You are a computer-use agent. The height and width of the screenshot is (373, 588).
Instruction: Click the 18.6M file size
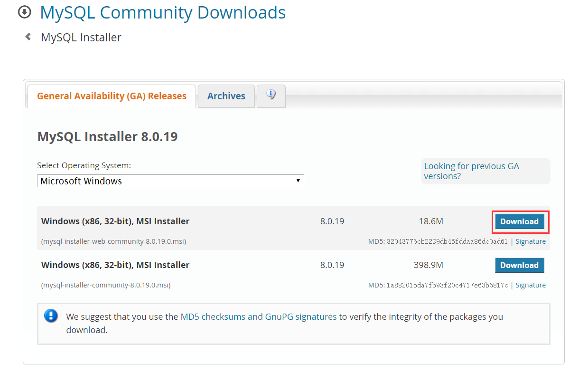click(431, 221)
